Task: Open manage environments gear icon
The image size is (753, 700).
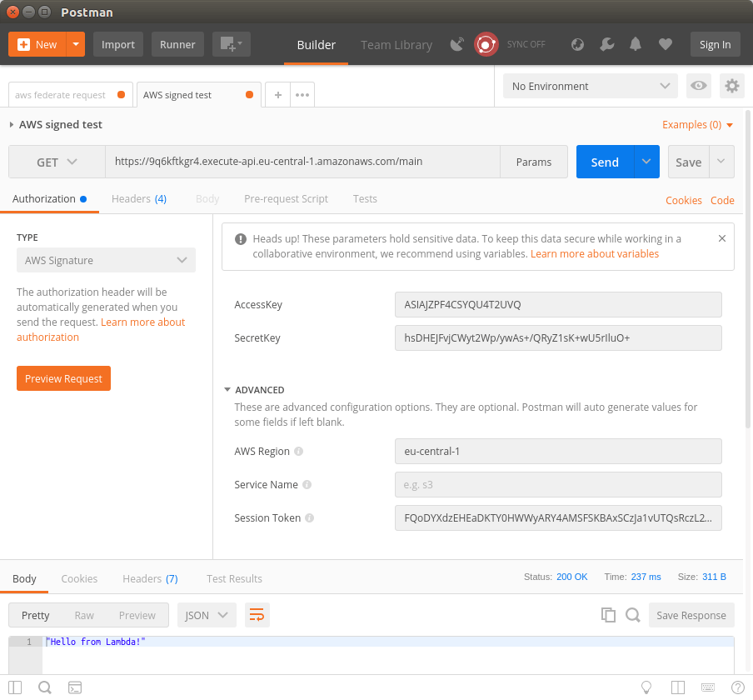Action: [x=731, y=86]
